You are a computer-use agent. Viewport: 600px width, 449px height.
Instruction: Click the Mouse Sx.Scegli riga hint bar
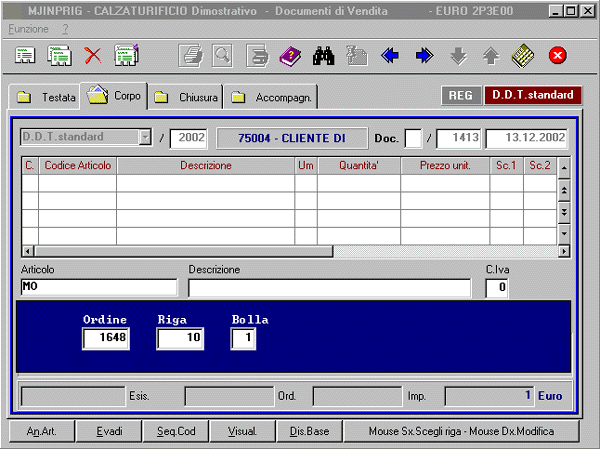pos(461,431)
